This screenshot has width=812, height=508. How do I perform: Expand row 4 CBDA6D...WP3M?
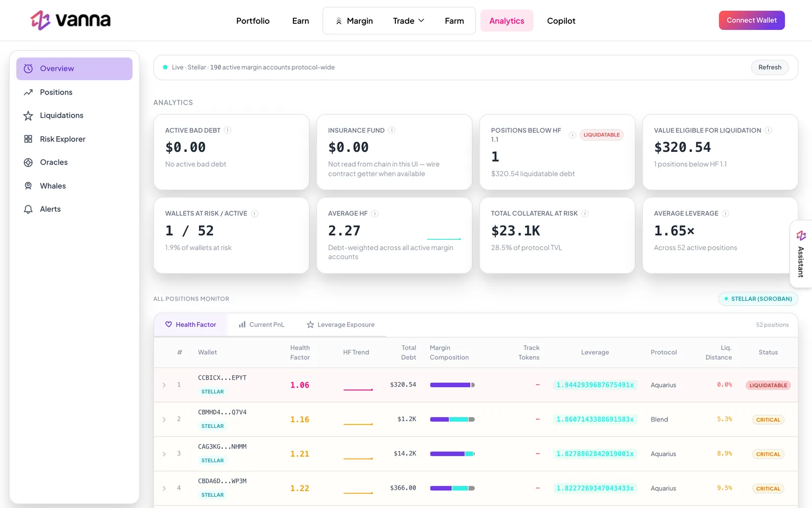[x=164, y=488]
